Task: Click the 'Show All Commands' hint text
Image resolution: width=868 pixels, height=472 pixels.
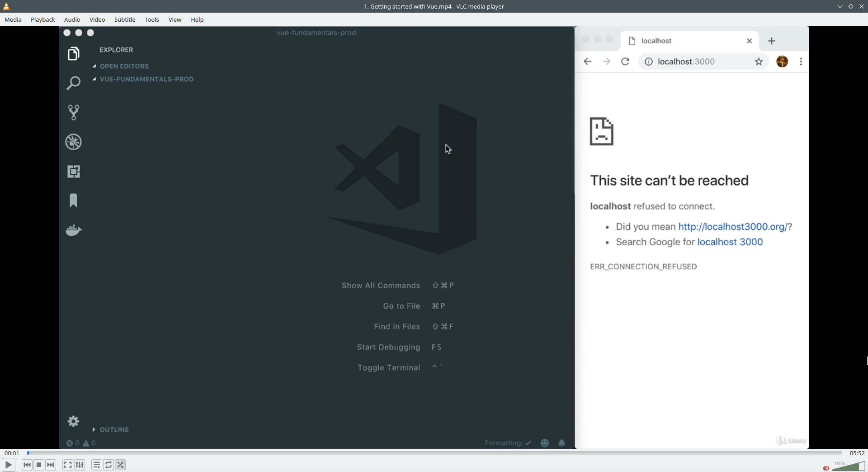Action: coord(381,286)
